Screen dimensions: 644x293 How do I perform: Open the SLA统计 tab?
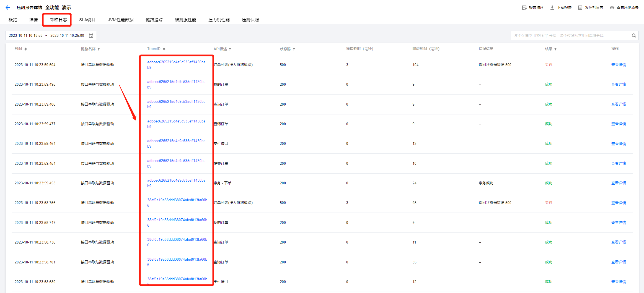pyautogui.click(x=87, y=20)
